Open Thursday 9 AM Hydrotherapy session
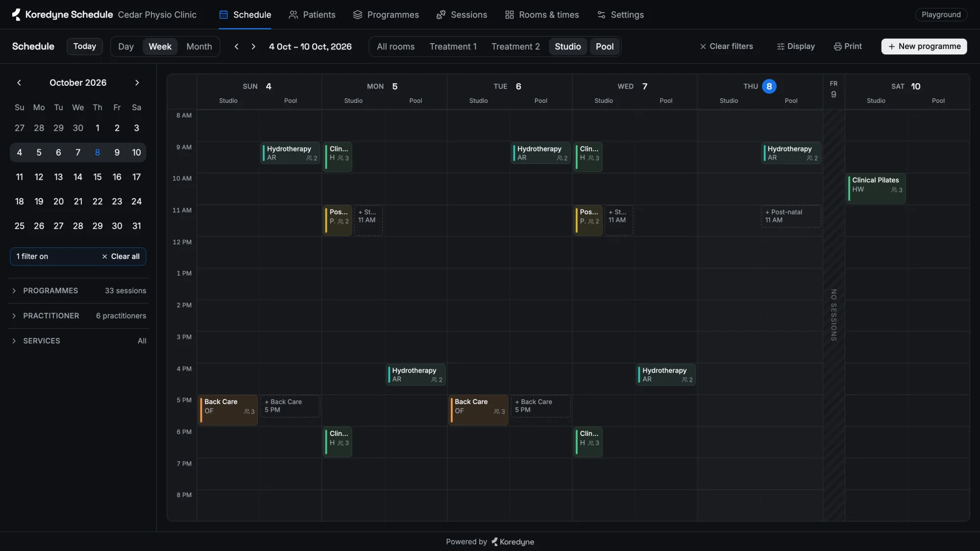Viewport: 980px width, 551px height. 791,153
